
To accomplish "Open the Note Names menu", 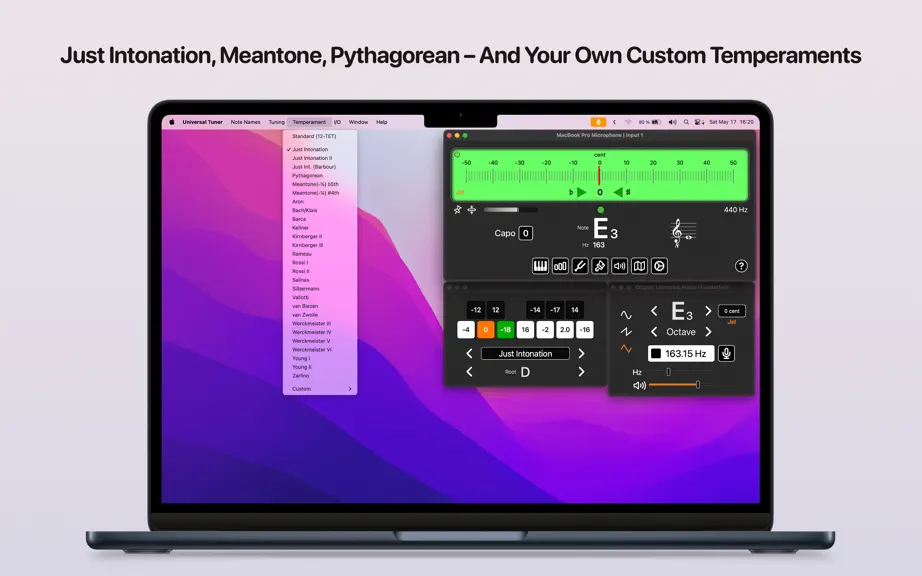I will click(x=245, y=122).
